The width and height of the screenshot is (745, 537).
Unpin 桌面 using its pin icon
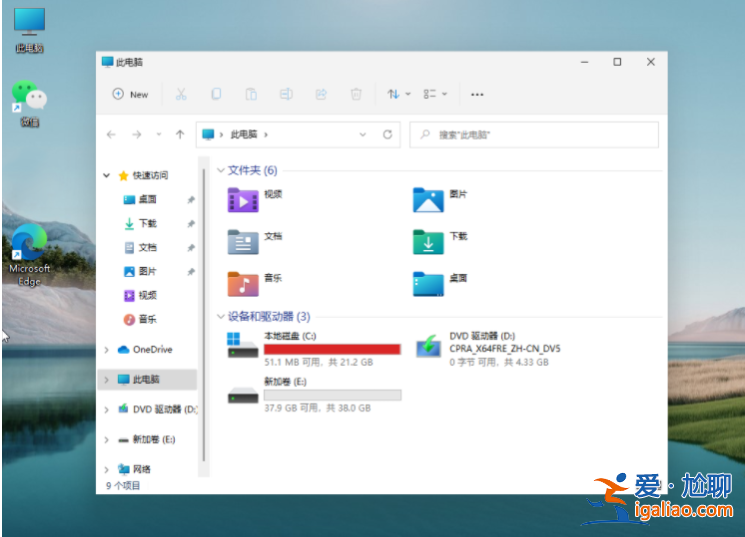click(x=191, y=200)
